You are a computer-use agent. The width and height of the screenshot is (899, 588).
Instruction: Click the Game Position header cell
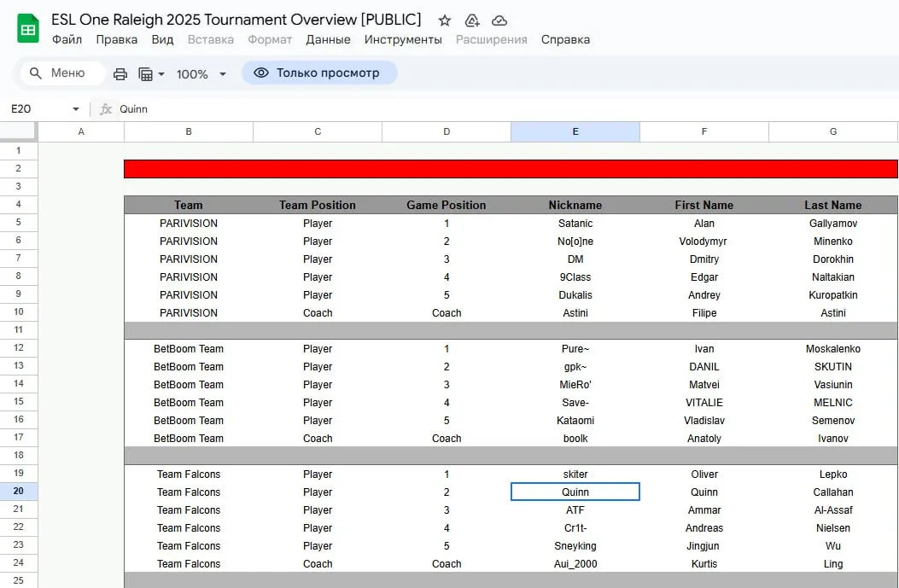[447, 205]
